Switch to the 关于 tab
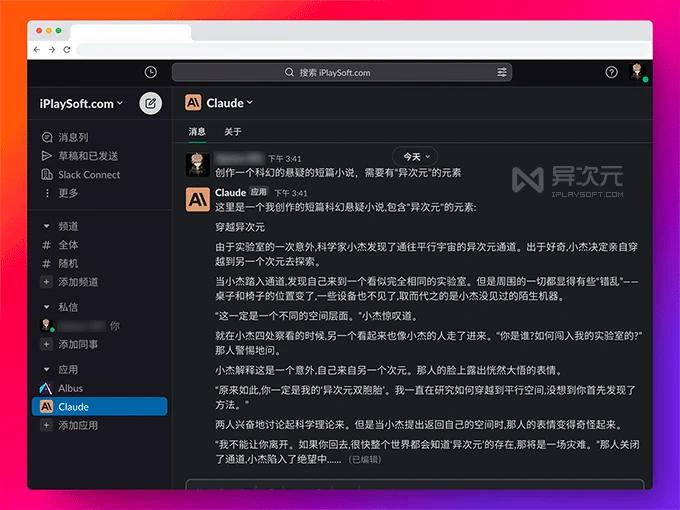Image resolution: width=680 pixels, height=510 pixels. (232, 131)
